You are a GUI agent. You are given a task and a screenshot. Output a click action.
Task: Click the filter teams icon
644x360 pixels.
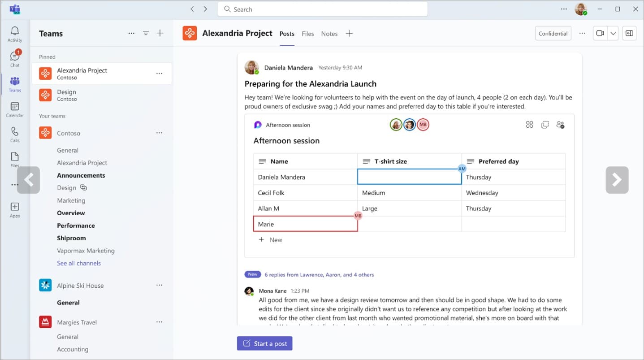[x=146, y=33]
